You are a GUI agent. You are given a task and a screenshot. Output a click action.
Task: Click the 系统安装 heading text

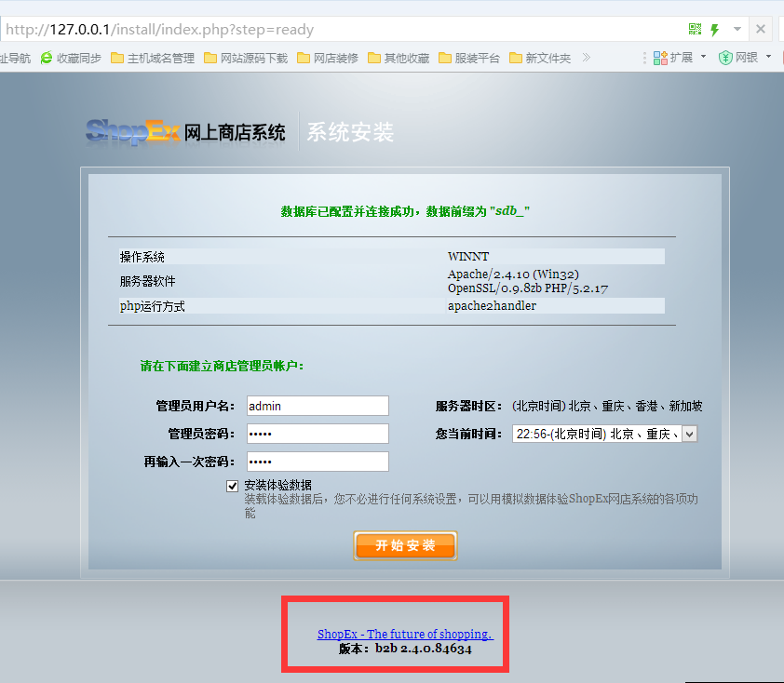pos(350,132)
